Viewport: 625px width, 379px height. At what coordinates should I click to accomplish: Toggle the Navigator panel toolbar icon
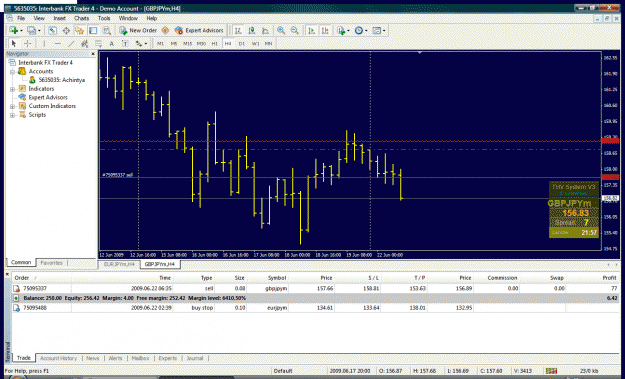pos(79,30)
